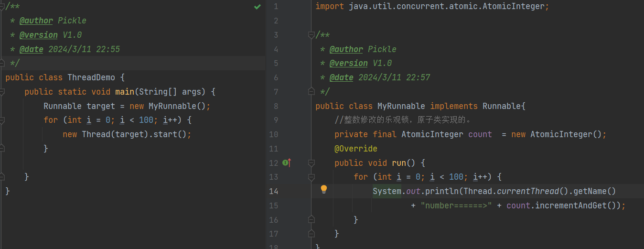Click the new AtomicInteger() expression
Screen dimensions: 644x249
tap(557, 134)
